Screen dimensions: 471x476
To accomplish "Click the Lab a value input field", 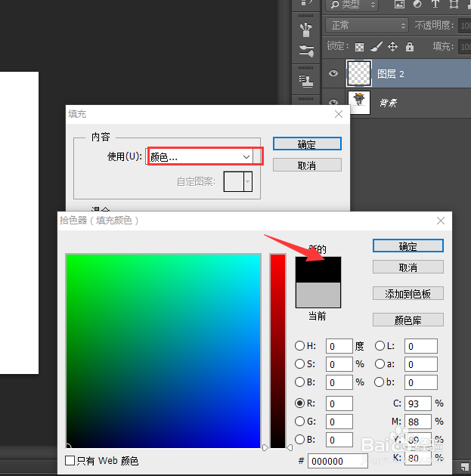I will [421, 364].
